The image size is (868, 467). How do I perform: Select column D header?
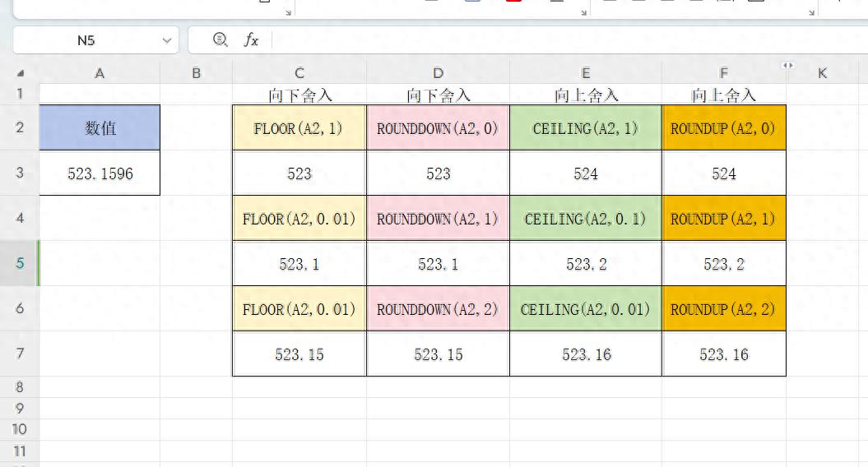click(438, 73)
